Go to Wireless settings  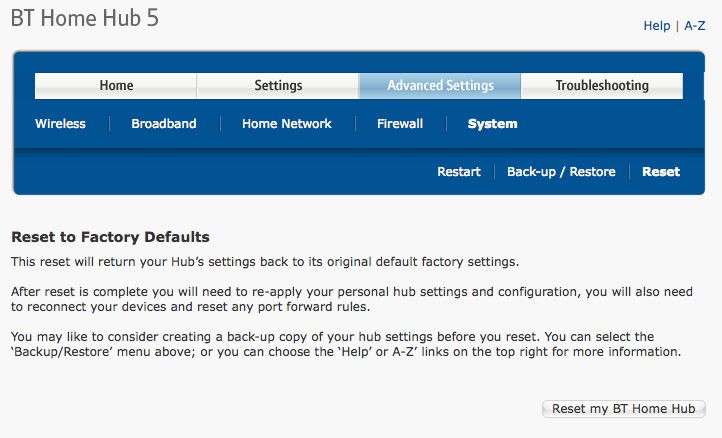point(60,123)
